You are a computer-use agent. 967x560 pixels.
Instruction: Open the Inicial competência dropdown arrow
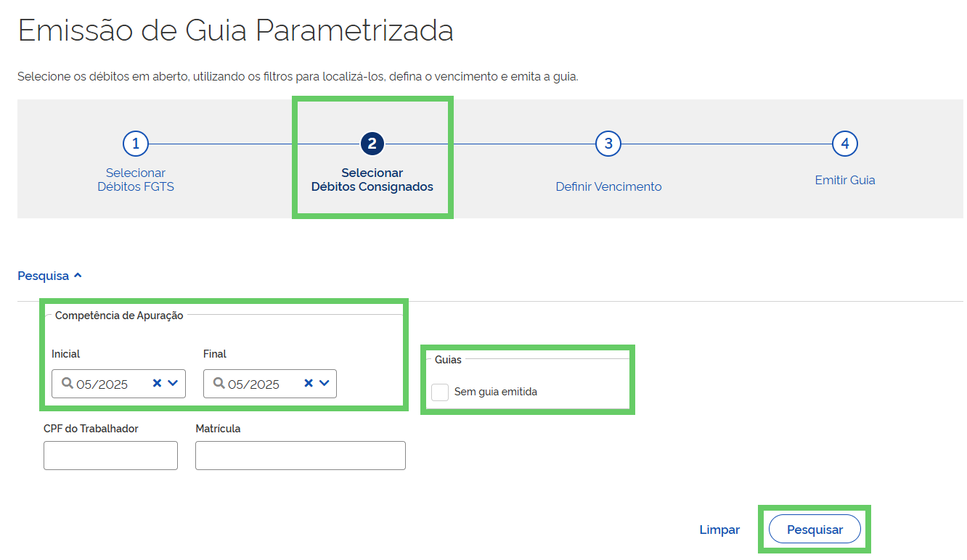[x=173, y=384]
